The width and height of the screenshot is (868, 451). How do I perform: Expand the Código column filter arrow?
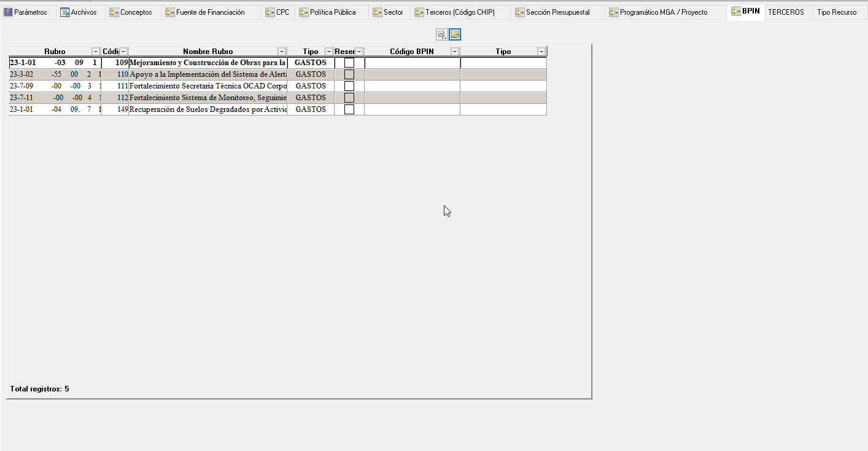pyautogui.click(x=123, y=52)
